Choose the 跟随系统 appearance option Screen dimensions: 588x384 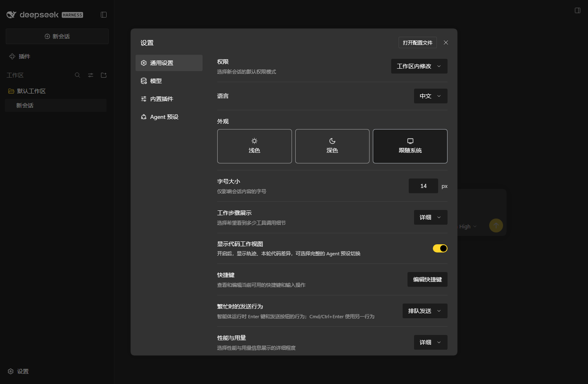[x=410, y=146]
